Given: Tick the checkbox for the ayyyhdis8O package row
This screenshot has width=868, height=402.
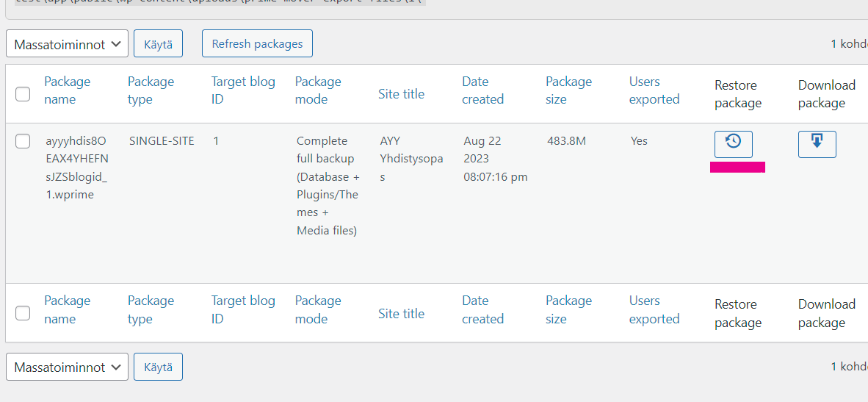Looking at the screenshot, I should 23,141.
